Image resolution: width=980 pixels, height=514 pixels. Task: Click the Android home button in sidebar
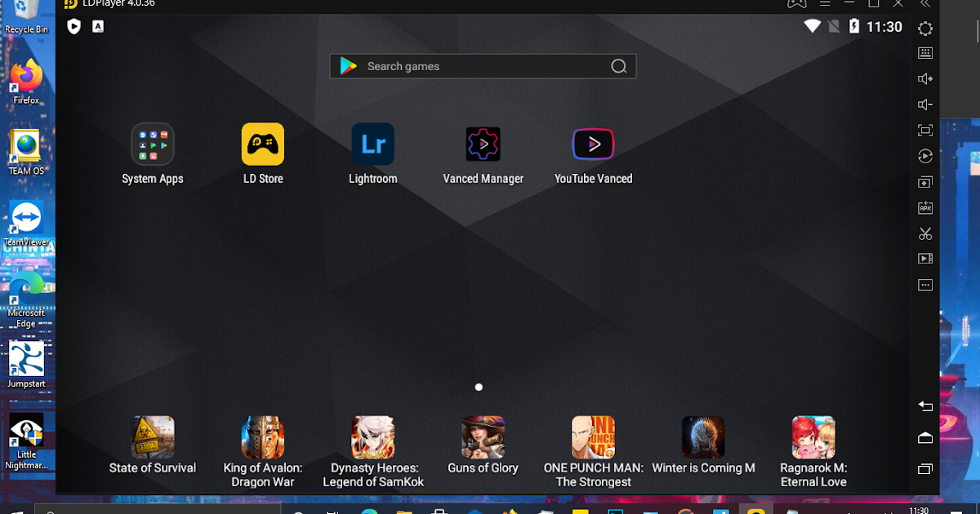[925, 438]
